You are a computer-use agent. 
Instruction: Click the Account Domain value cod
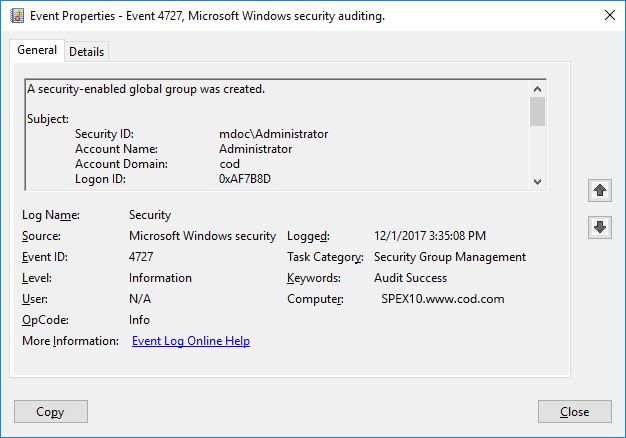point(230,164)
